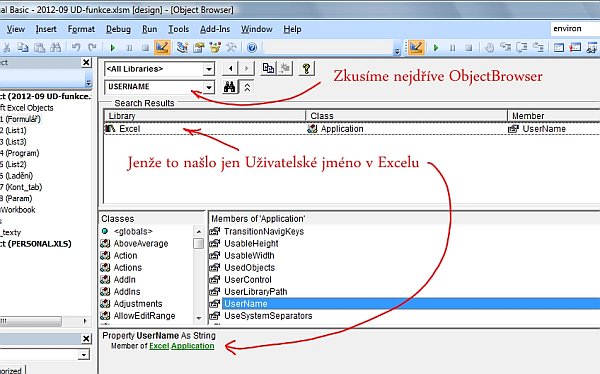Screen dimensions: 600x374
Task: Open Object Browser toolbar icon
Action: 215,47
